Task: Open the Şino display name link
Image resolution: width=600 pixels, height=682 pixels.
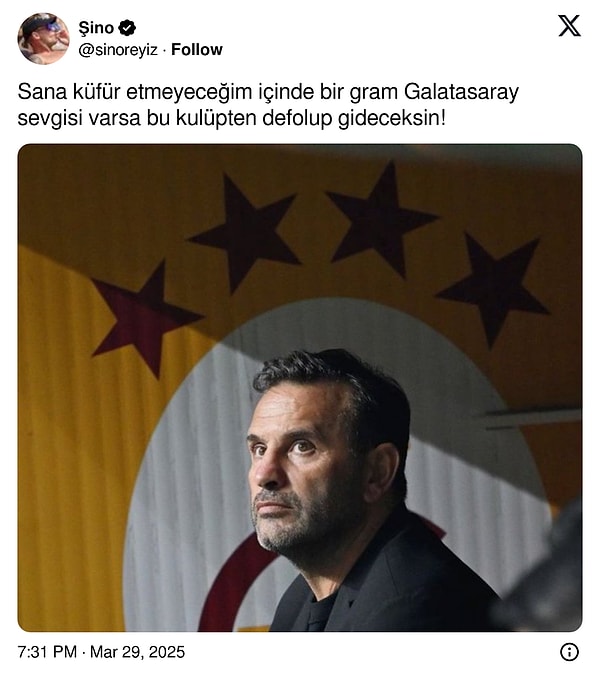Action: [x=96, y=28]
